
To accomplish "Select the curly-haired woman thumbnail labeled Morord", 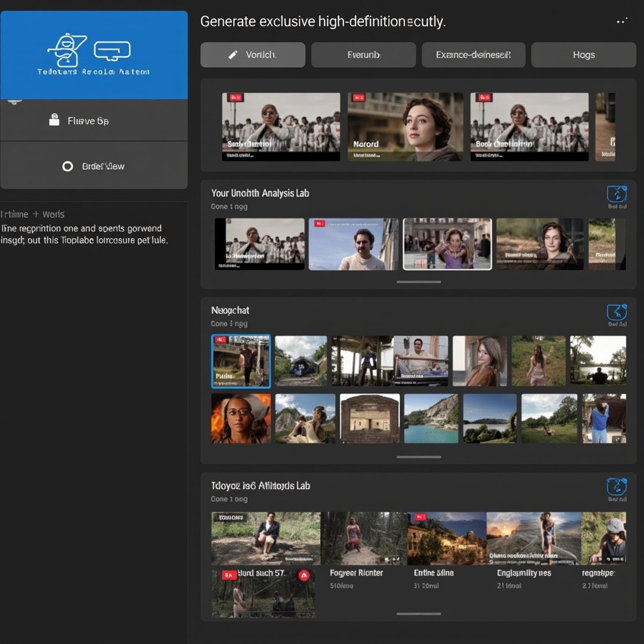I will 405,127.
